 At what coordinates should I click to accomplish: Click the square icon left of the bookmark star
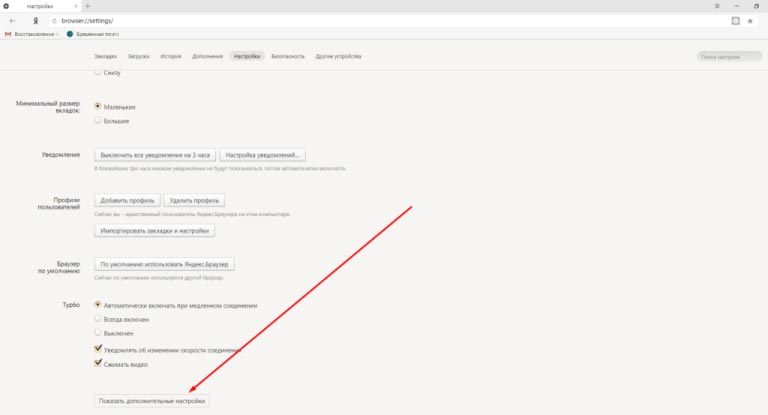[x=735, y=21]
